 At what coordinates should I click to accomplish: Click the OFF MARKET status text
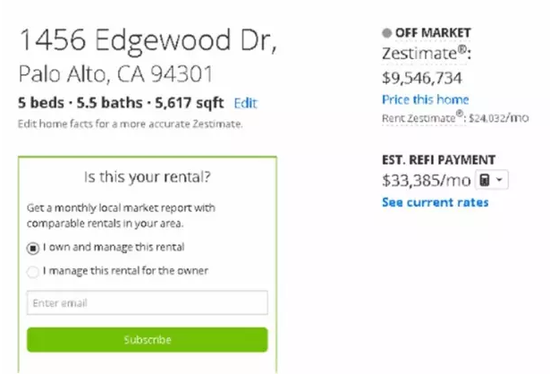433,33
